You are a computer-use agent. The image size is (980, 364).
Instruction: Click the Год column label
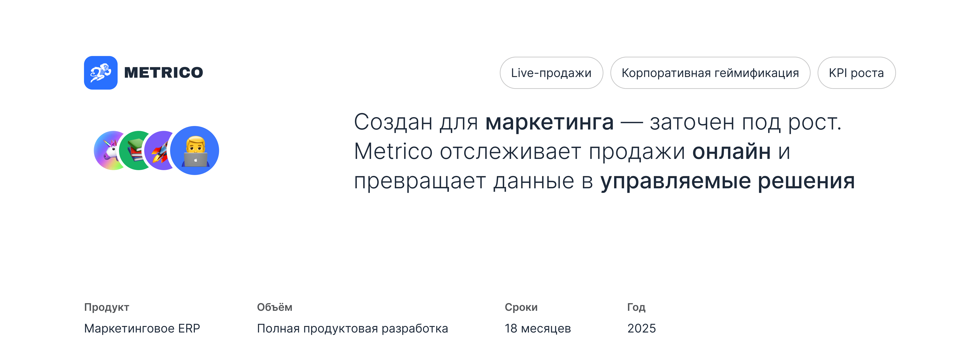coord(636,307)
